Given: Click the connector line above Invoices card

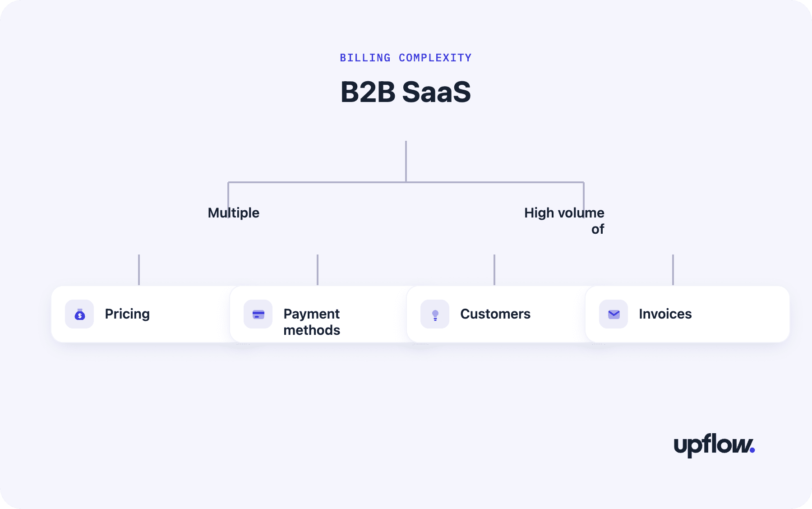Looking at the screenshot, I should [x=673, y=270].
